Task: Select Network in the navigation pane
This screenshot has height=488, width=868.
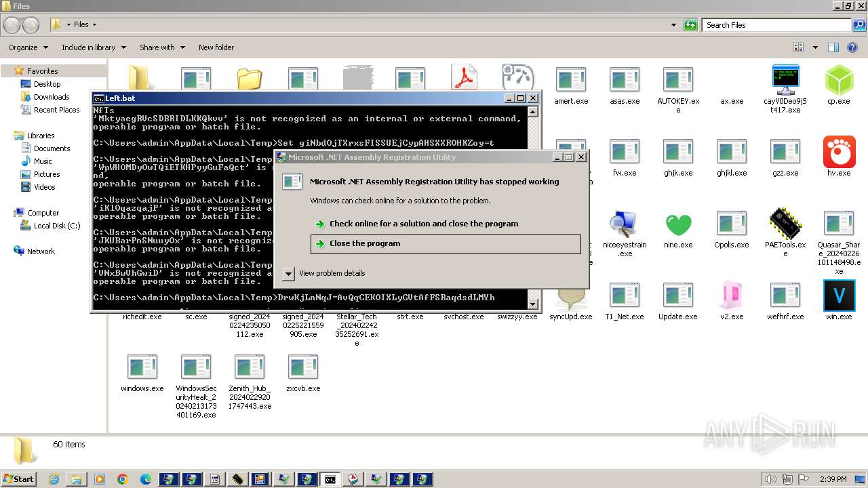Action: [x=41, y=251]
